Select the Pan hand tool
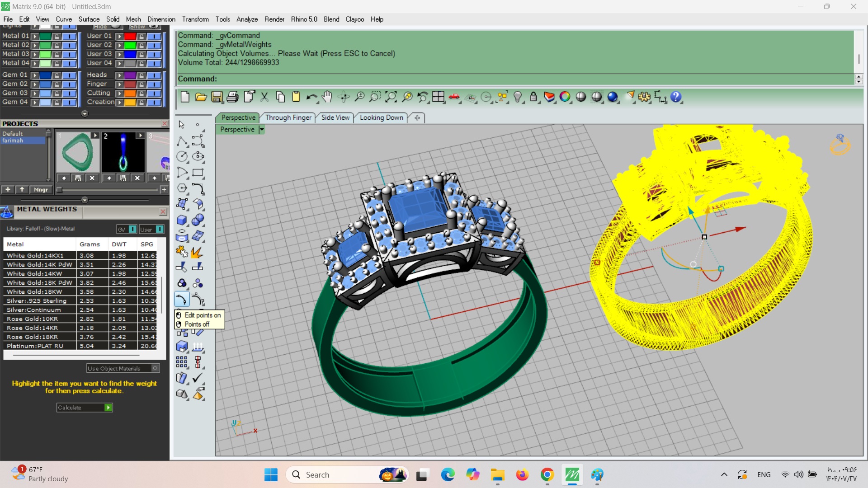868x488 pixels. (327, 97)
